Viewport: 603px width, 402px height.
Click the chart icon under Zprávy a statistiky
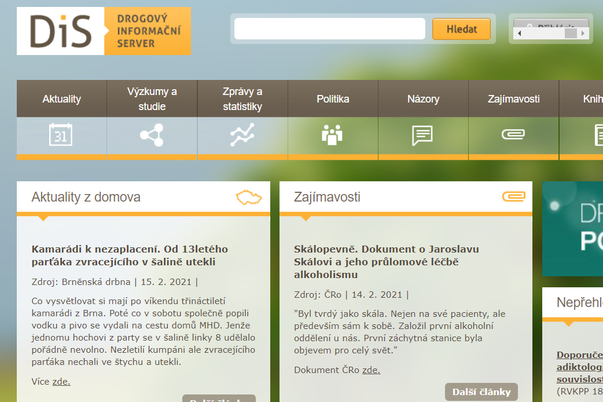tap(242, 135)
